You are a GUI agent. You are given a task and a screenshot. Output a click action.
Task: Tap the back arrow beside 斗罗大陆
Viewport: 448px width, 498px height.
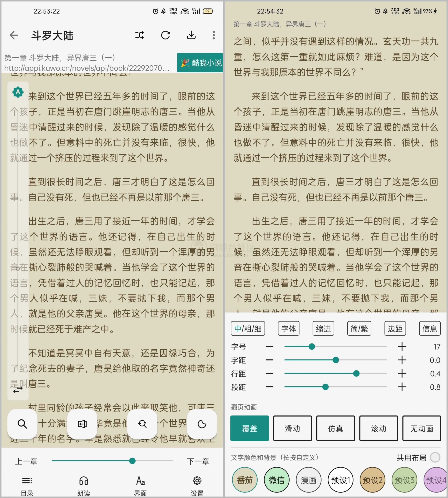coord(14,35)
